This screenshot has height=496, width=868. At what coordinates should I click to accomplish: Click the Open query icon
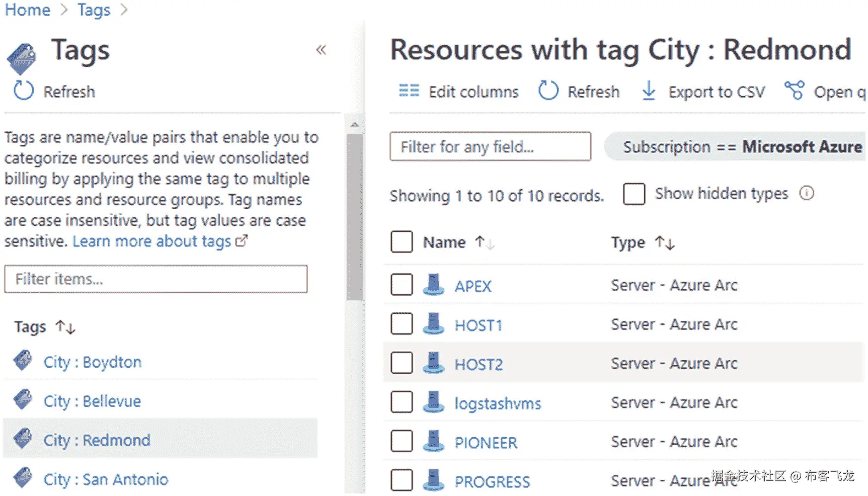[794, 91]
